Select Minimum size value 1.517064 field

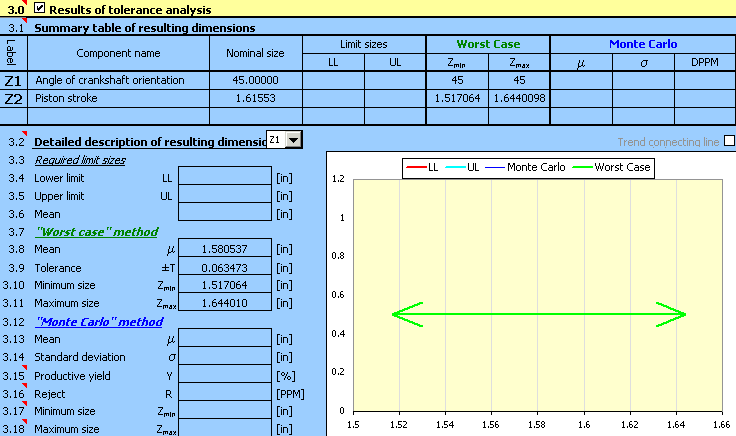(x=225, y=284)
